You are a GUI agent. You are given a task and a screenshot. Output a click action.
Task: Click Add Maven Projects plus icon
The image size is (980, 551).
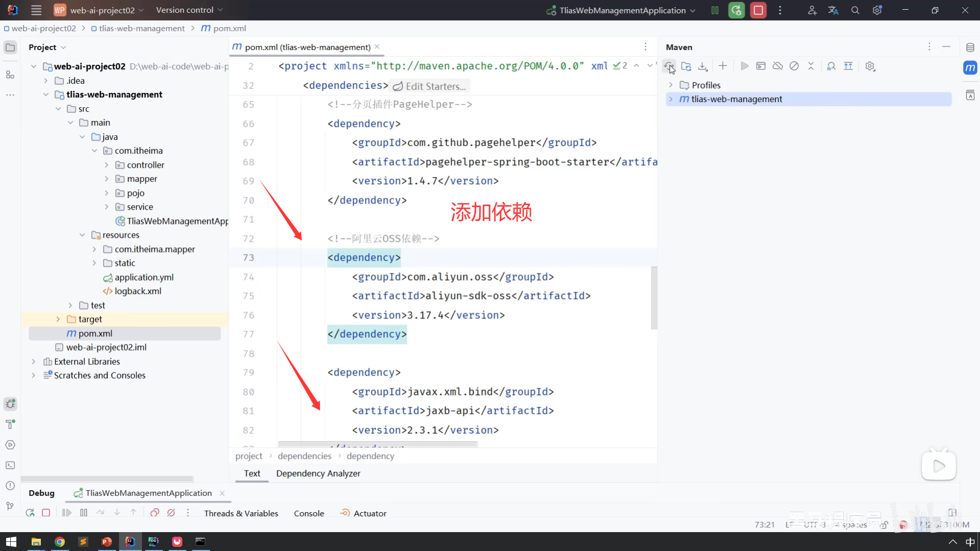[x=723, y=66]
